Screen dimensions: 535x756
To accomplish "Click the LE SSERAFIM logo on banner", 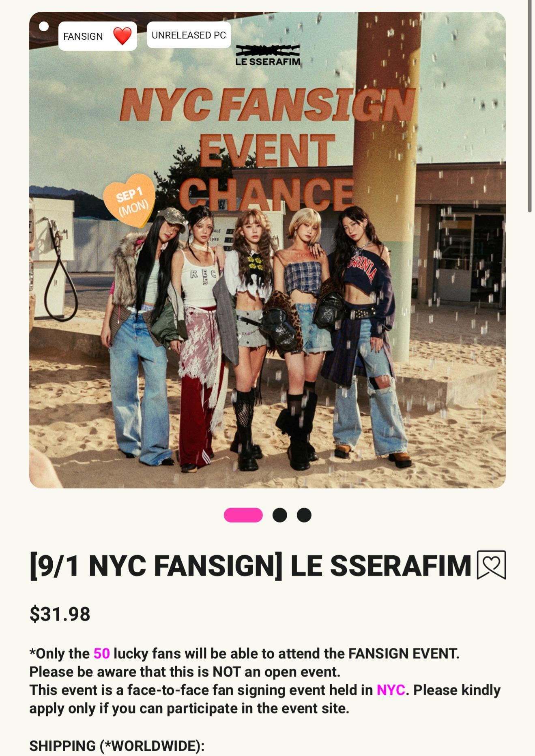I will [268, 56].
